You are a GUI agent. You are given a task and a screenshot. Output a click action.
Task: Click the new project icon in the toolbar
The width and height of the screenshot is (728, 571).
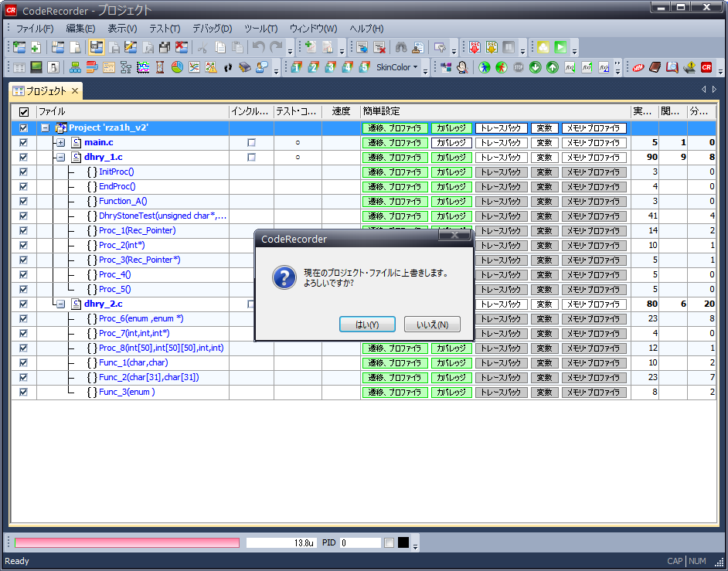coord(19,47)
